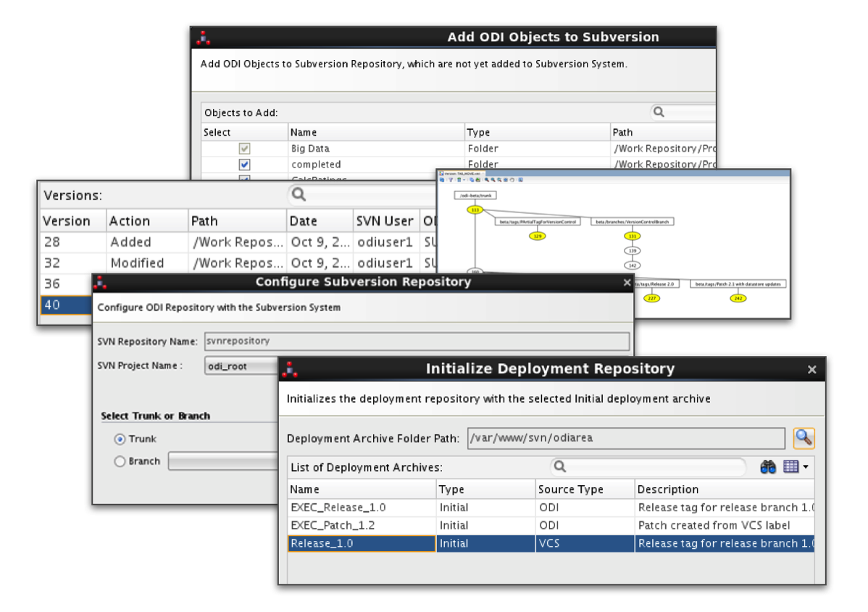The image size is (868, 612).
Task: Close the Configure Subversion Repository dialog
Action: click(x=627, y=283)
